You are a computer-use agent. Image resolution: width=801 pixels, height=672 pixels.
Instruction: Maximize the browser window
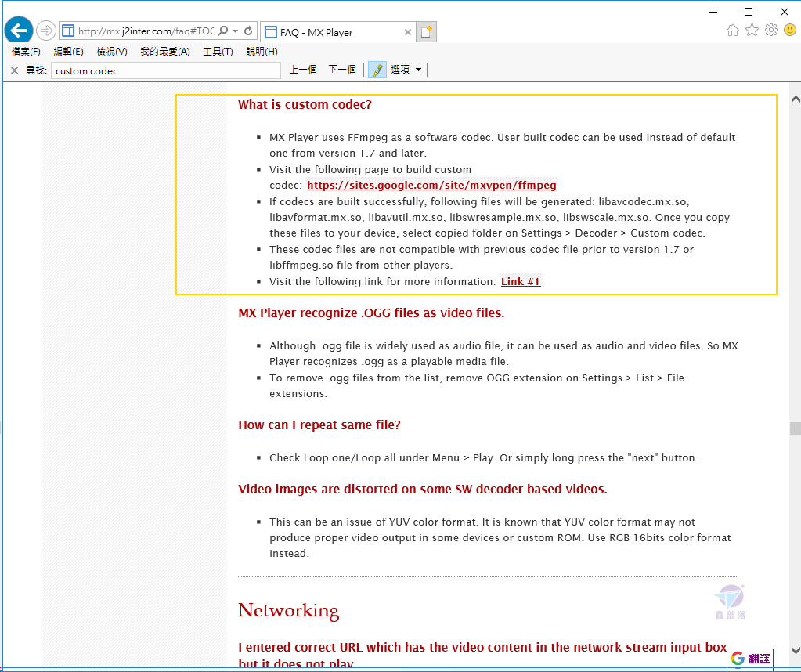[749, 11]
